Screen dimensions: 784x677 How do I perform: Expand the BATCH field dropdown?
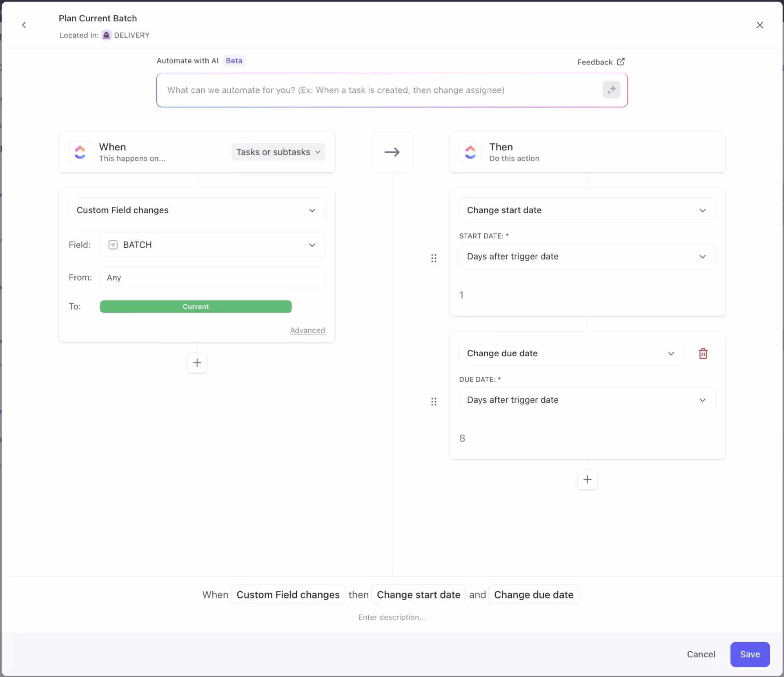point(212,245)
